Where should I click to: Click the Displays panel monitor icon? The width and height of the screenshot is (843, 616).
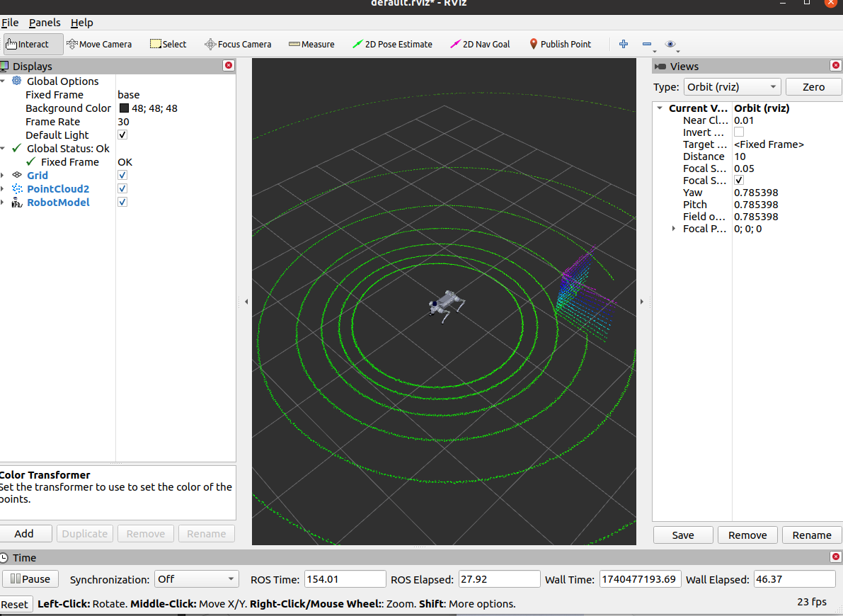pos(4,66)
